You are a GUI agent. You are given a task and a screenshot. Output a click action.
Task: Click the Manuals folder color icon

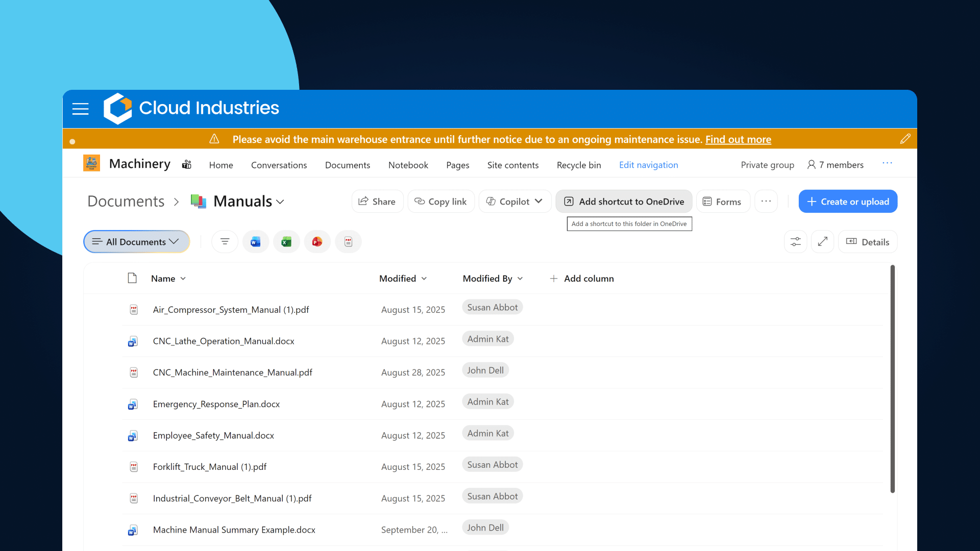pos(198,201)
